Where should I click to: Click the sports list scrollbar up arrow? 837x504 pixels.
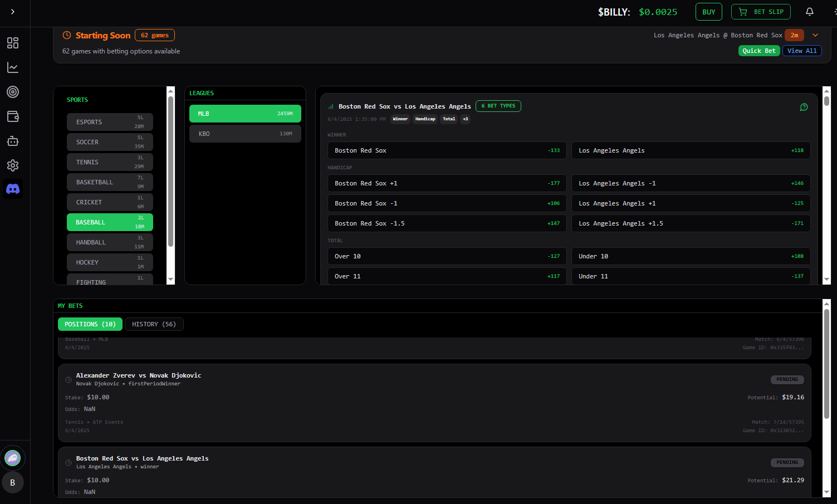point(171,91)
